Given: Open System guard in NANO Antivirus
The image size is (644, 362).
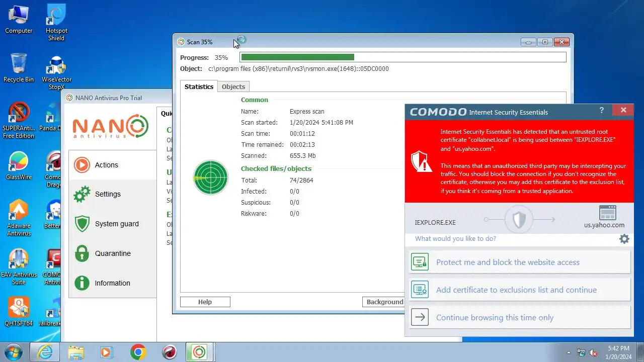Looking at the screenshot, I should pos(112,224).
